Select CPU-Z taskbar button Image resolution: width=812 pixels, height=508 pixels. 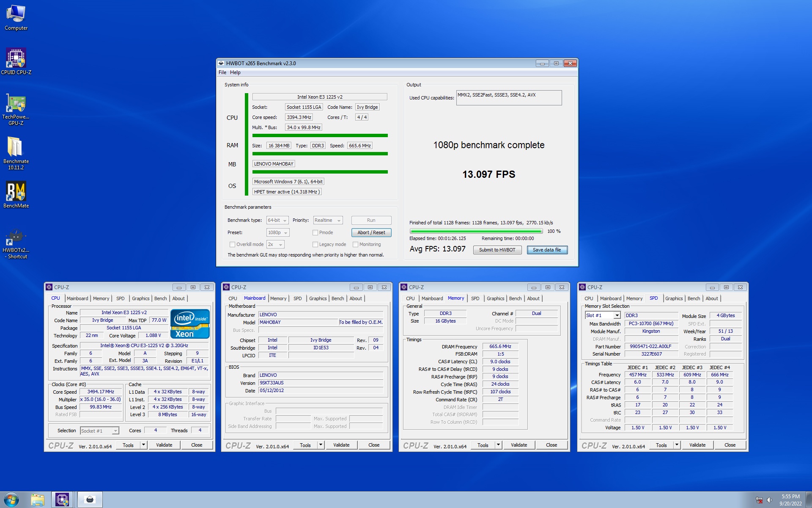[x=62, y=500]
